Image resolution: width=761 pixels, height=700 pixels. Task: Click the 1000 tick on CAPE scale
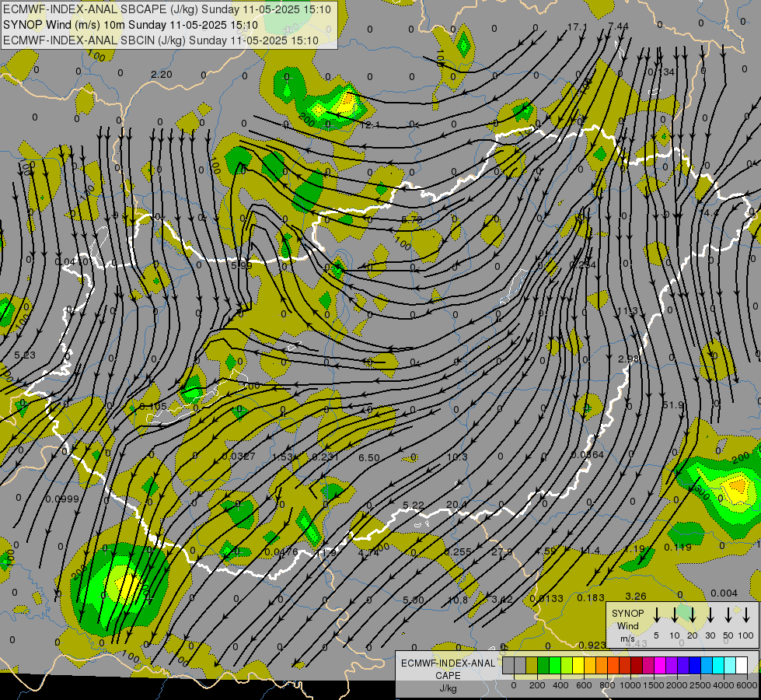[630, 685]
